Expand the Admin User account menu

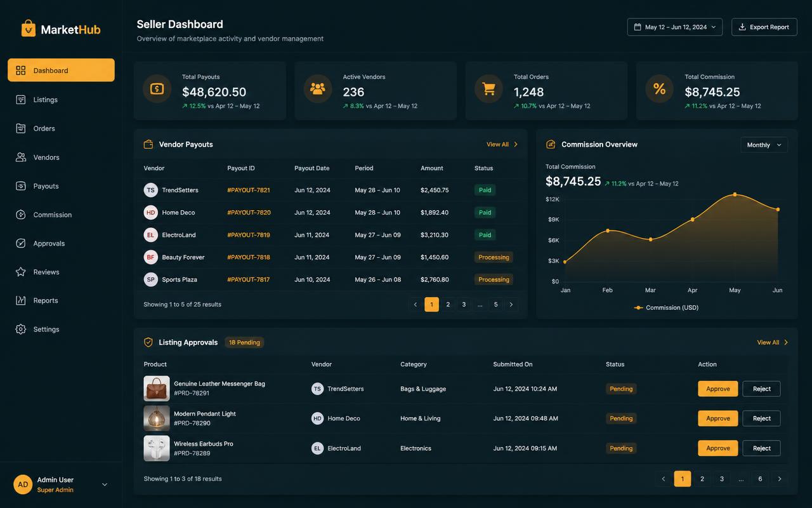point(105,485)
